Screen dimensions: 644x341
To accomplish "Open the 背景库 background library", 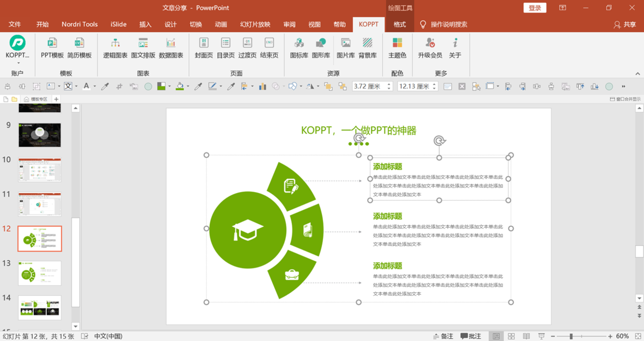I will pyautogui.click(x=367, y=49).
